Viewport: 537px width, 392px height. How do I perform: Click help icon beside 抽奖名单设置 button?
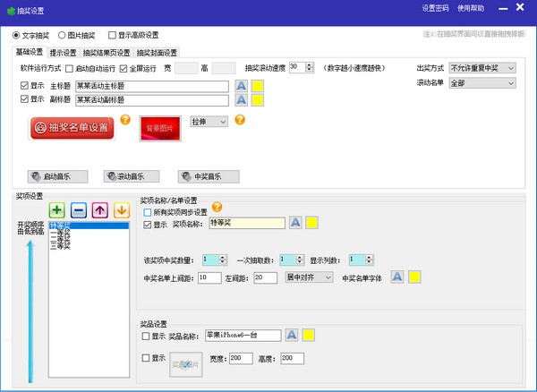[125, 119]
